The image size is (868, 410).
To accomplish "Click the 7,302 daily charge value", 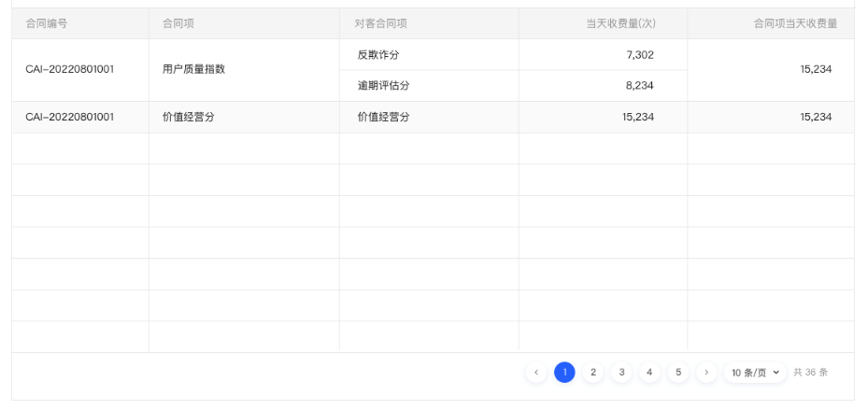I will click(639, 55).
